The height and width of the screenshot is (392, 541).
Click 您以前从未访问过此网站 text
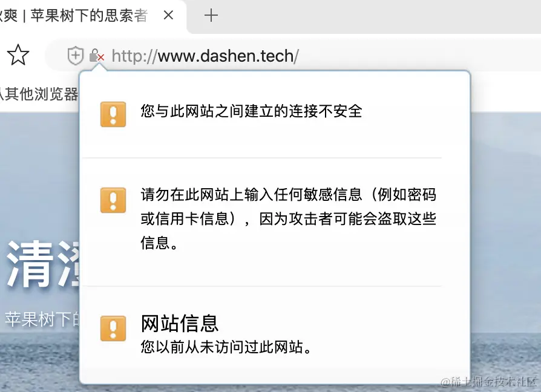pyautogui.click(x=226, y=347)
